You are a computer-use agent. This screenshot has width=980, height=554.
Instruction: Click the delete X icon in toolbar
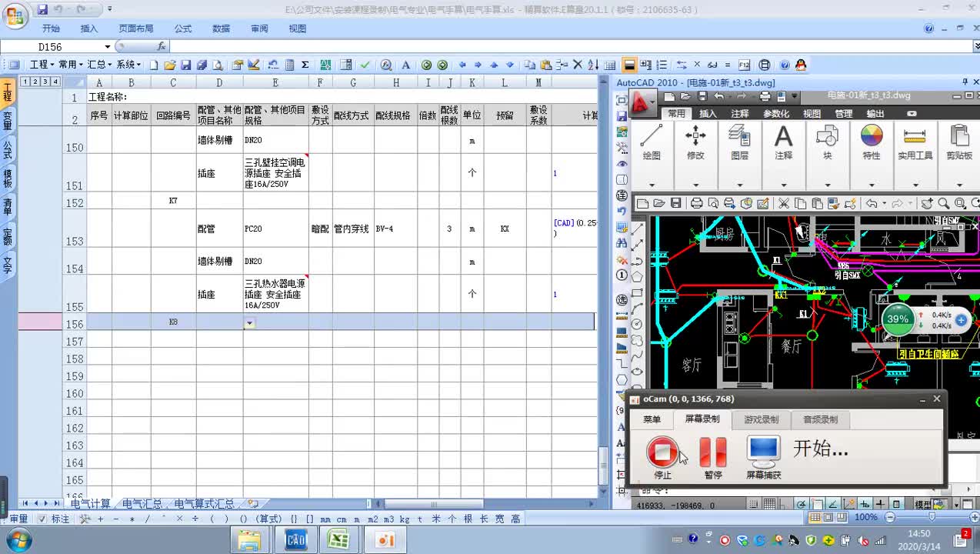coord(577,65)
